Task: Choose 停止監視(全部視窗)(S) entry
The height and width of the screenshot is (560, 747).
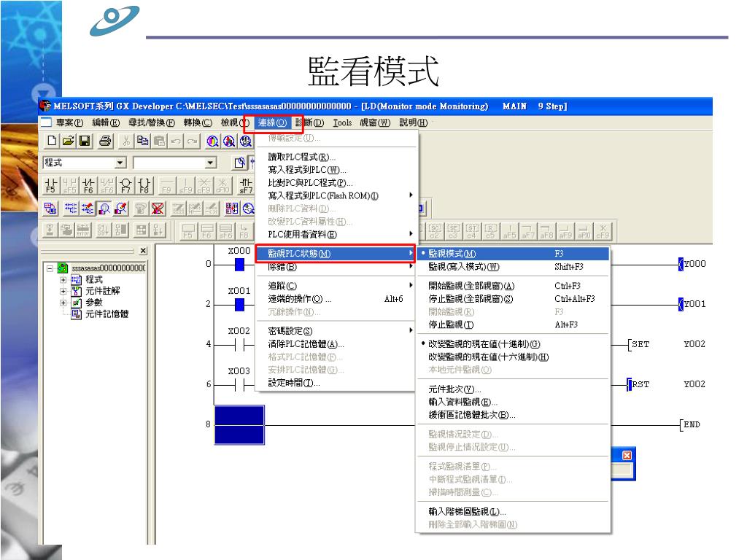Action: point(513,299)
